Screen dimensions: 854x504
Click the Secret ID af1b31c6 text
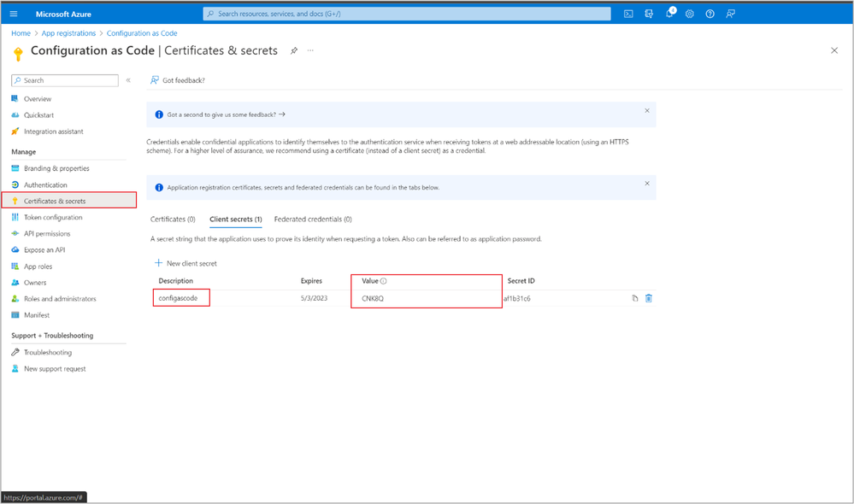pyautogui.click(x=517, y=298)
